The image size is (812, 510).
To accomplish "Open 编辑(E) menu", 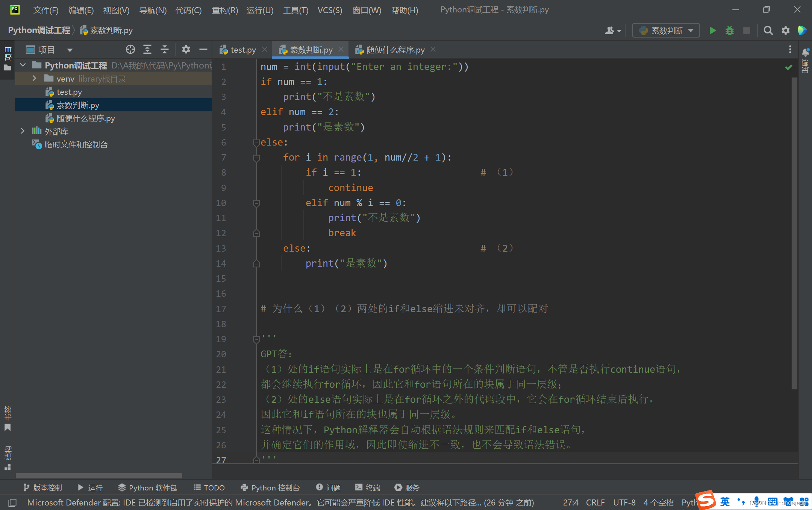I will click(x=81, y=10).
